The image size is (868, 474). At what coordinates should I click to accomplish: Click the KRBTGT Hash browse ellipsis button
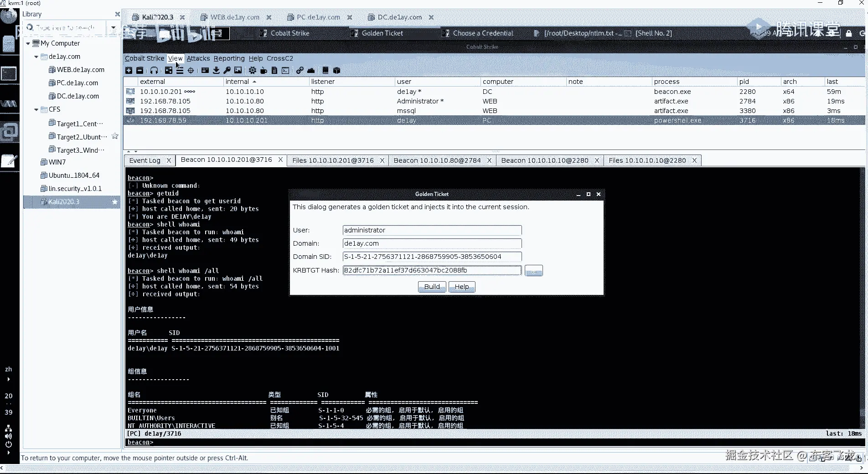click(x=534, y=271)
